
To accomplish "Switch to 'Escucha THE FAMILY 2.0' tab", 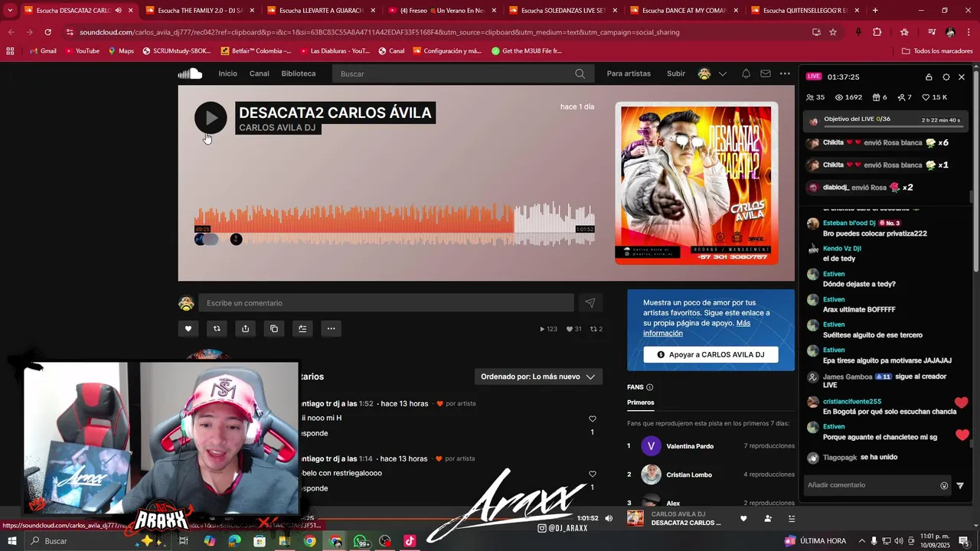I will (x=199, y=11).
